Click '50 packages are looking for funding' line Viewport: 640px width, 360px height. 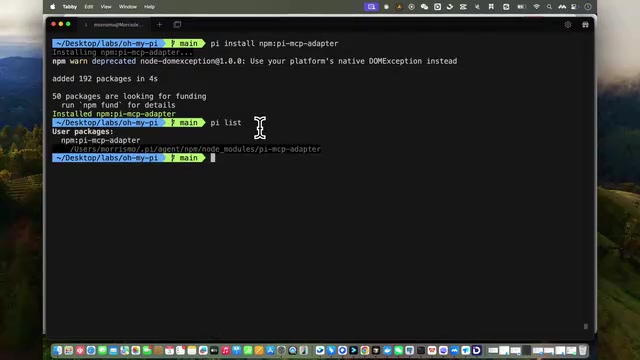pos(129,96)
